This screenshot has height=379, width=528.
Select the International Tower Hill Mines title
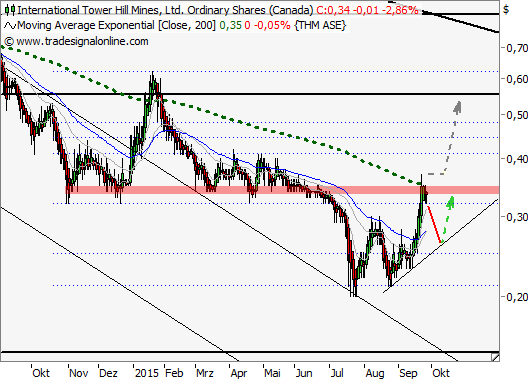click(x=165, y=10)
